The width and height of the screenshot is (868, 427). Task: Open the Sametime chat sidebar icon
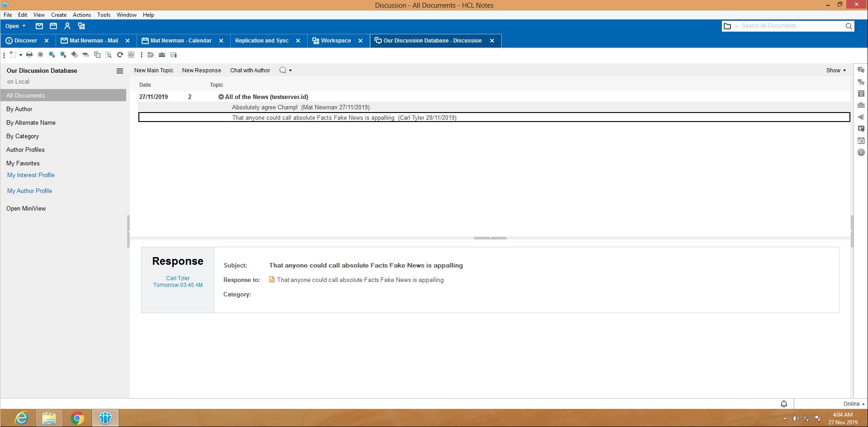click(x=861, y=70)
